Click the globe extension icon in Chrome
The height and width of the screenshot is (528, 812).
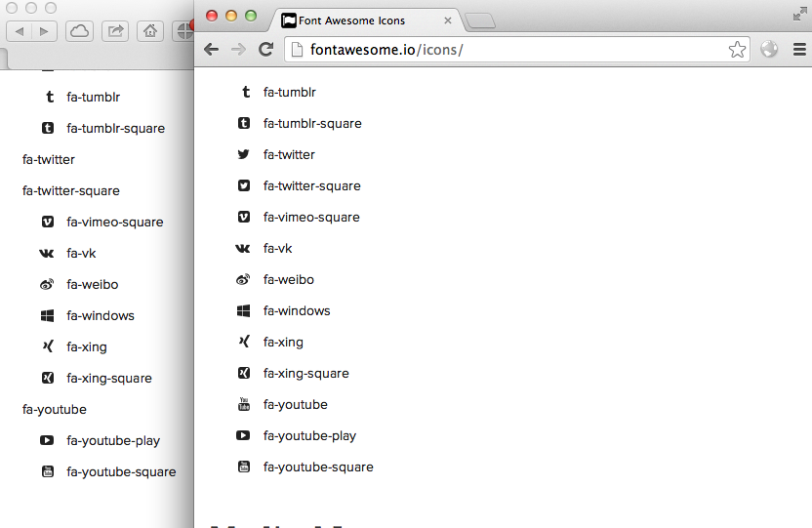click(769, 49)
